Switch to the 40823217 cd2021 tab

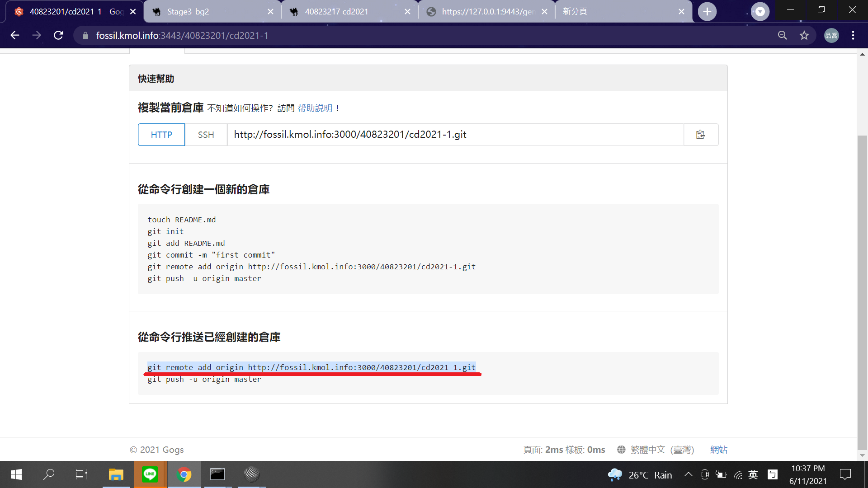[349, 12]
